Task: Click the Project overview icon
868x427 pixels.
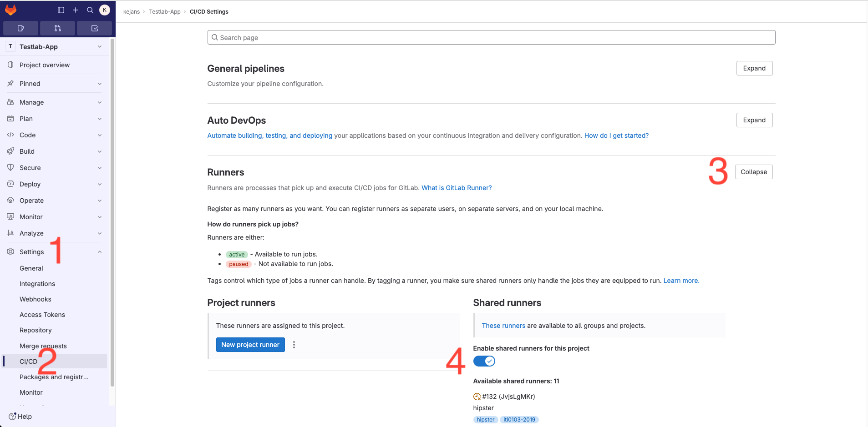Action: coord(10,65)
